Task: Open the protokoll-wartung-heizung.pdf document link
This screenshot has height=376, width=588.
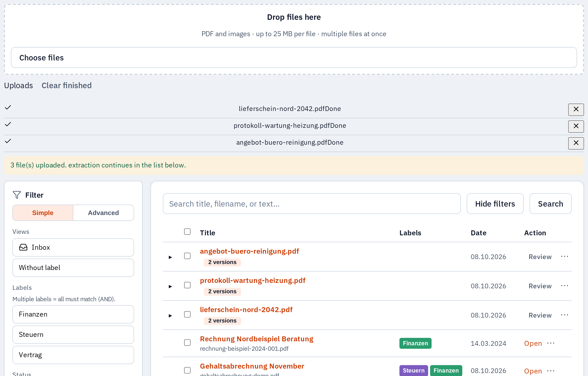Action: point(253,280)
